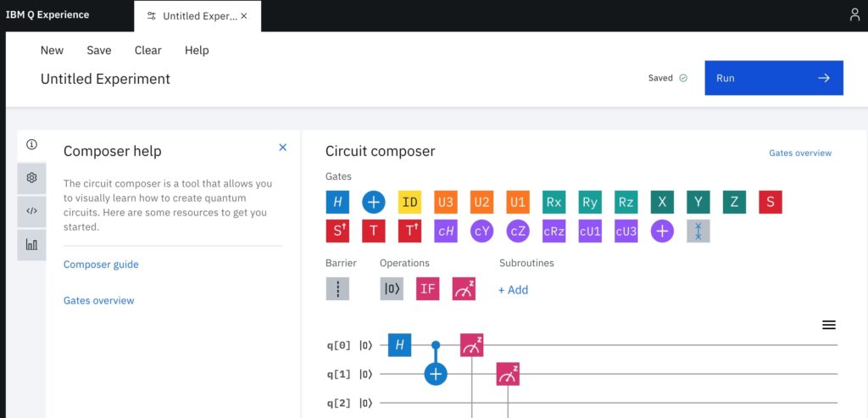This screenshot has height=418, width=868.
Task: Close the Composer help panel
Action: [x=283, y=148]
